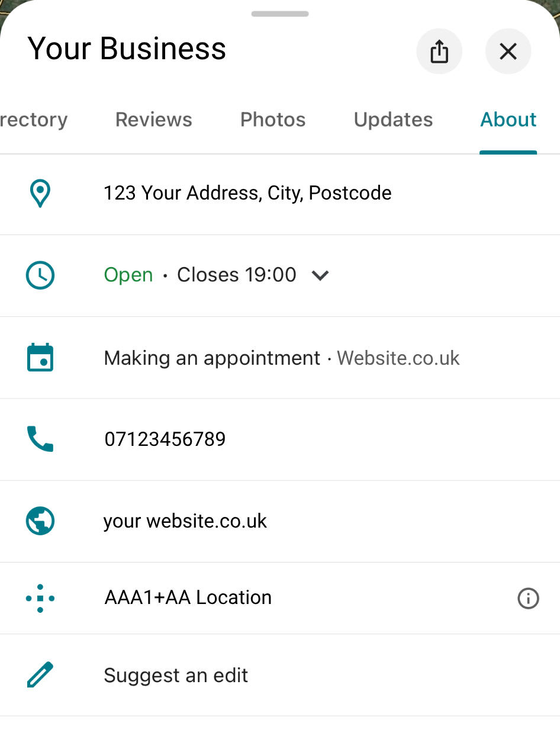Select the Updates tab
Screen dimensions: 560x739
tap(393, 120)
